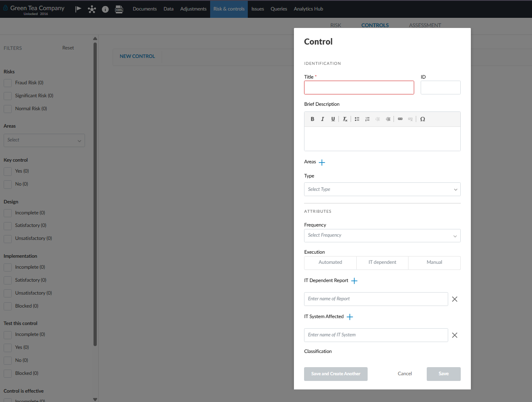Click the lock icon beside Green Tea Company

coord(6,8)
